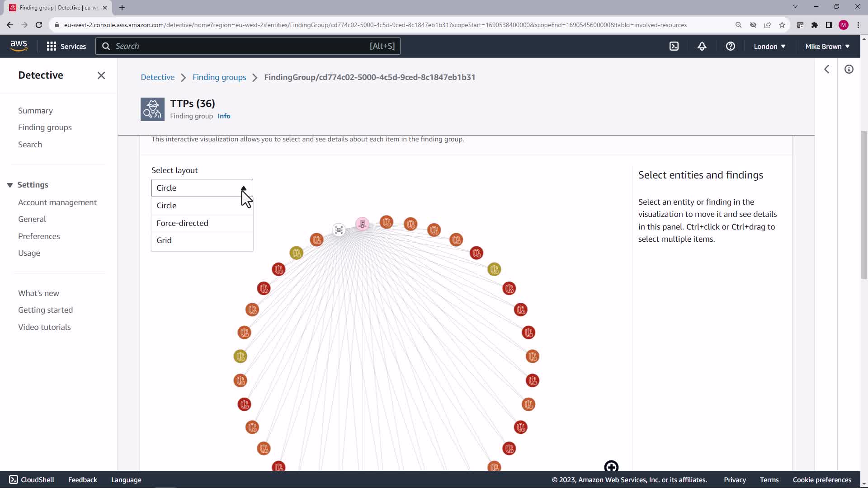Collapse the right side panel arrow

826,69
